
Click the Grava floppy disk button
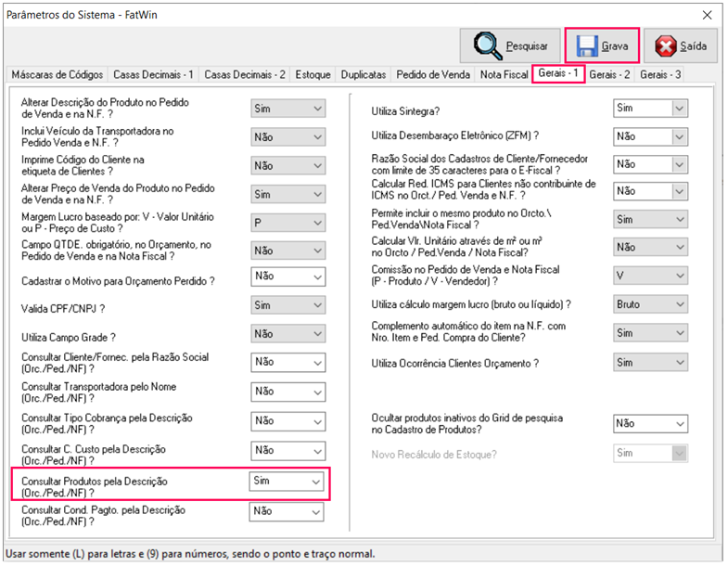click(603, 45)
